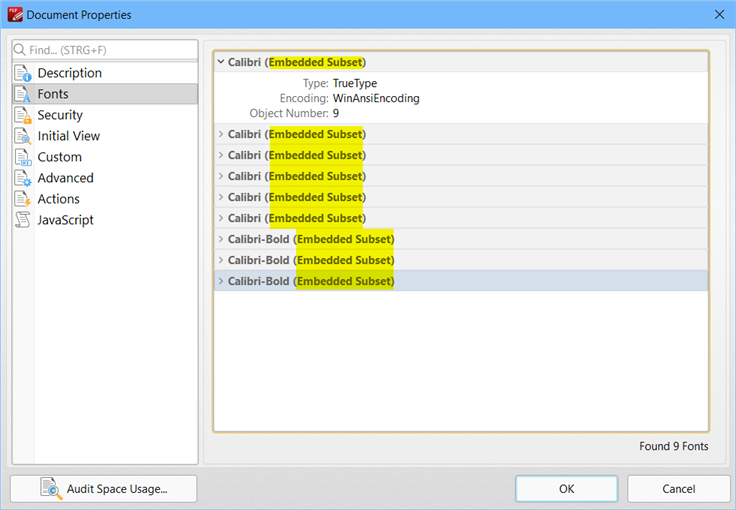Click the Advanced gear page icon
Viewport: 736px width, 510px height.
coord(23,178)
